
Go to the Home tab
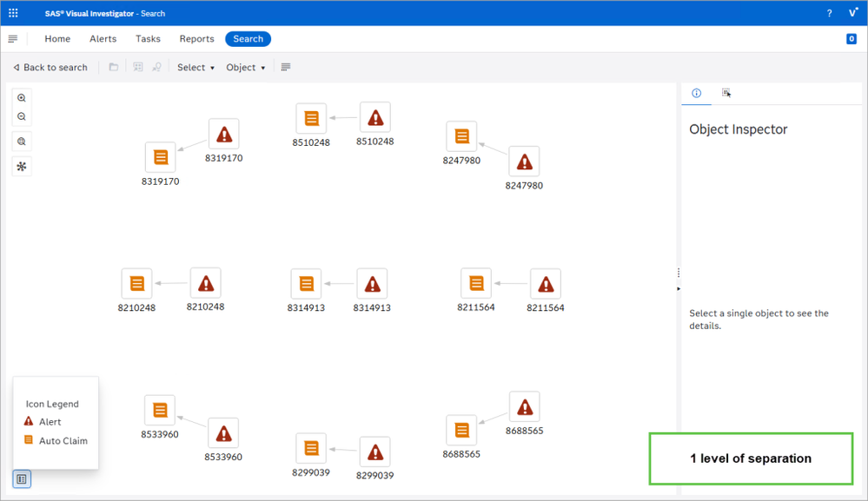coord(57,39)
